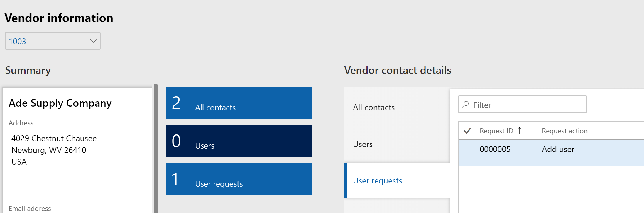Open the User requests vertical tab
This screenshot has width=644, height=213.
(x=377, y=181)
